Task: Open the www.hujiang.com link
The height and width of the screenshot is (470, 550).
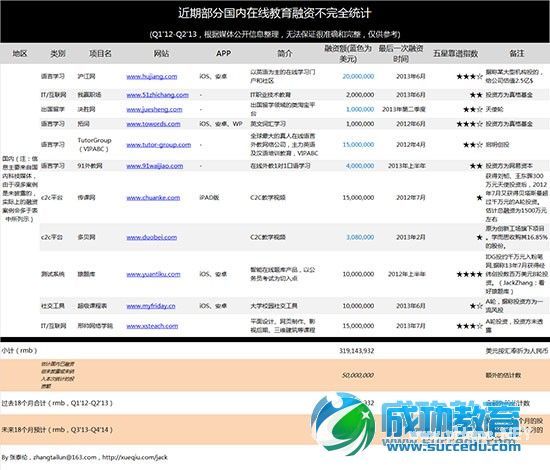Action: 152,76
